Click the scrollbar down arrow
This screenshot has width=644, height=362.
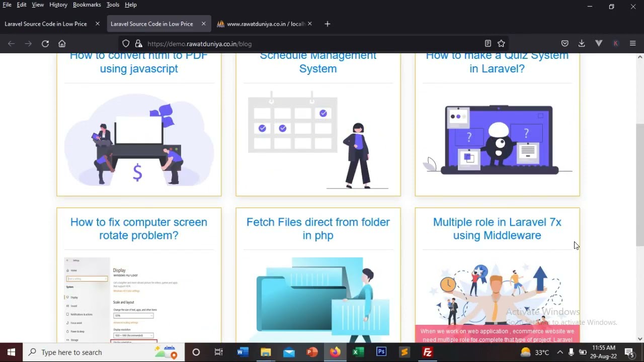(x=639, y=339)
